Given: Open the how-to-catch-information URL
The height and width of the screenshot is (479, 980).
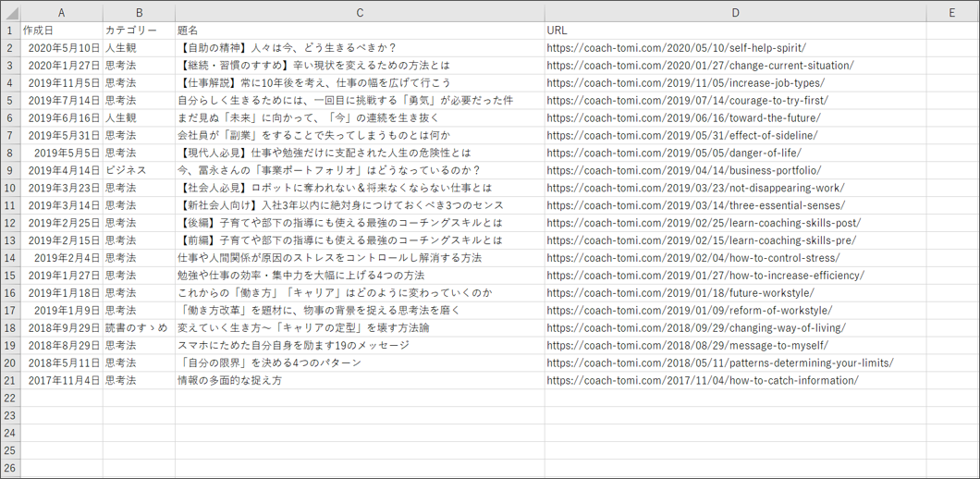Looking at the screenshot, I should pos(702,380).
